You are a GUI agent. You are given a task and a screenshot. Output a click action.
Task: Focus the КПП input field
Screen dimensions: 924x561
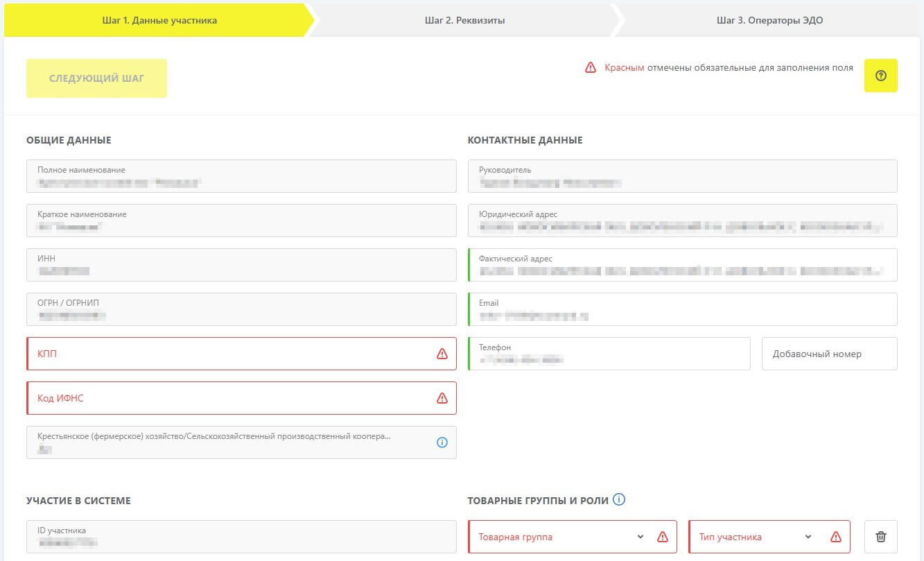pyautogui.click(x=229, y=354)
